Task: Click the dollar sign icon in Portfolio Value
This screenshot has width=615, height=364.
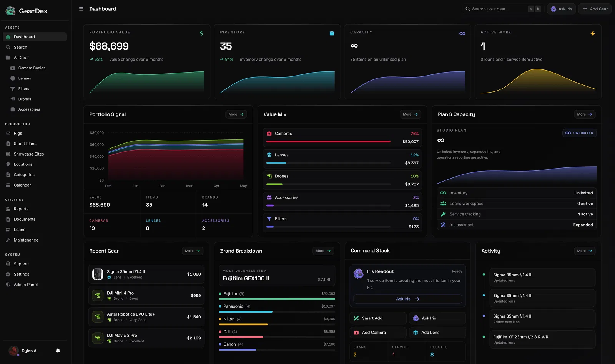Action: pos(201,33)
